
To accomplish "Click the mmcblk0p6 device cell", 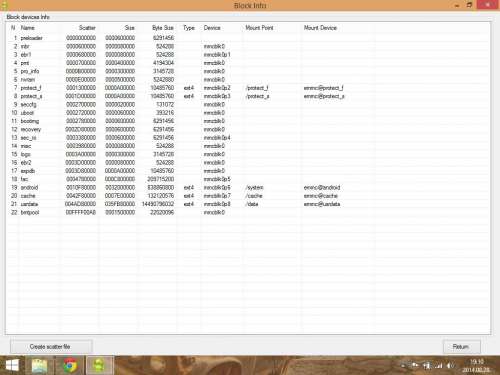I will pyautogui.click(x=217, y=188).
